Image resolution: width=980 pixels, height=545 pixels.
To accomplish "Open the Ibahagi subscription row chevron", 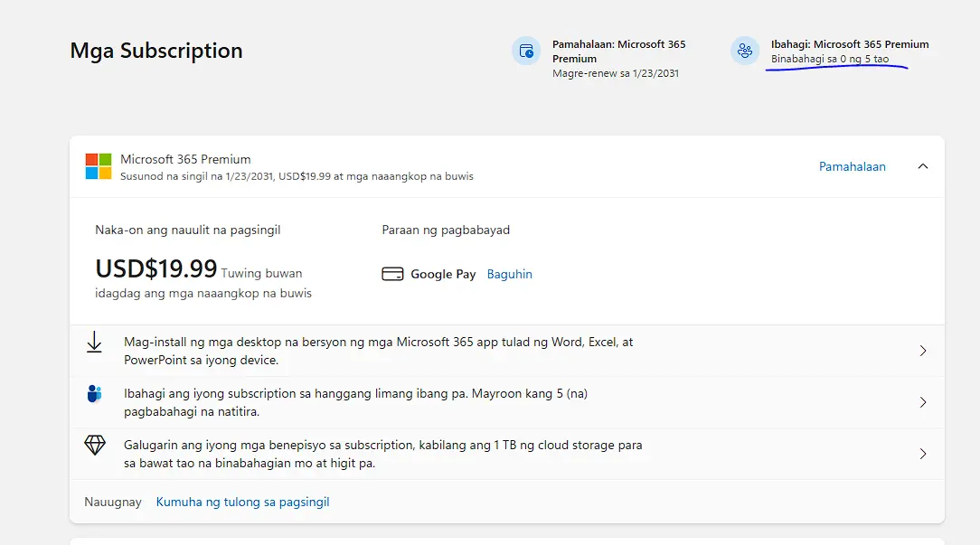I will [x=923, y=402].
